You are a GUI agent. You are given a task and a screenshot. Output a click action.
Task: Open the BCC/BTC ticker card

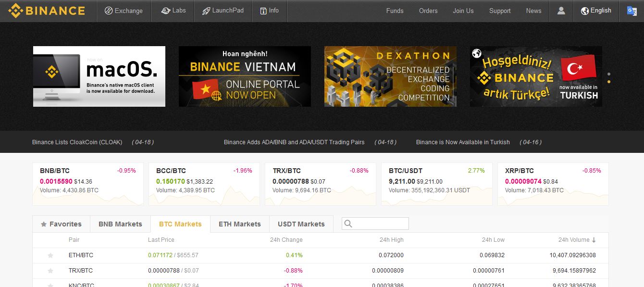point(204,184)
